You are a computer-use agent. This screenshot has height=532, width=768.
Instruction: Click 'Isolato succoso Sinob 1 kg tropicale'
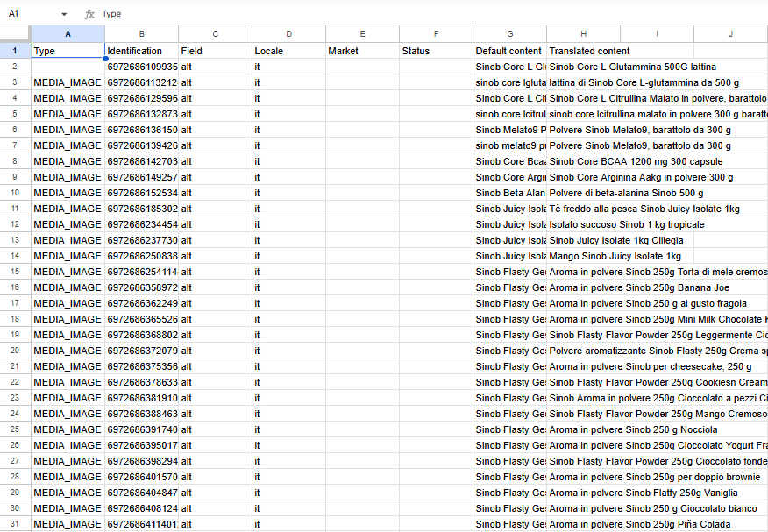(x=627, y=224)
